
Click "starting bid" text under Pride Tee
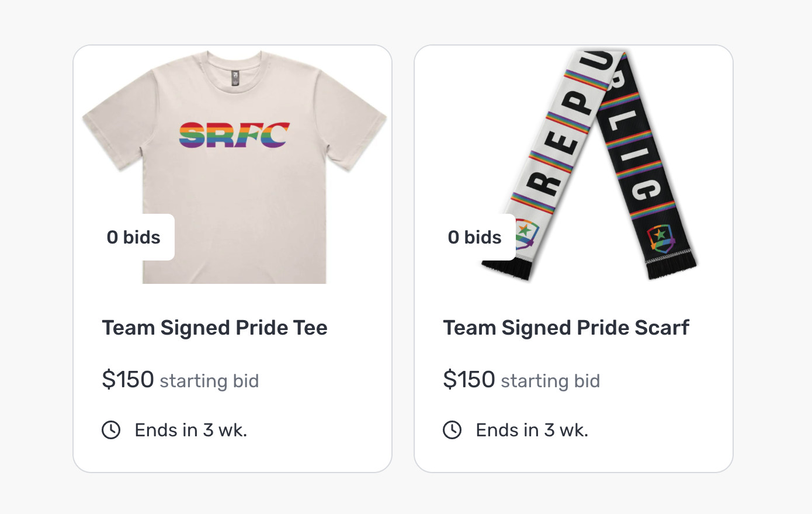tap(209, 381)
